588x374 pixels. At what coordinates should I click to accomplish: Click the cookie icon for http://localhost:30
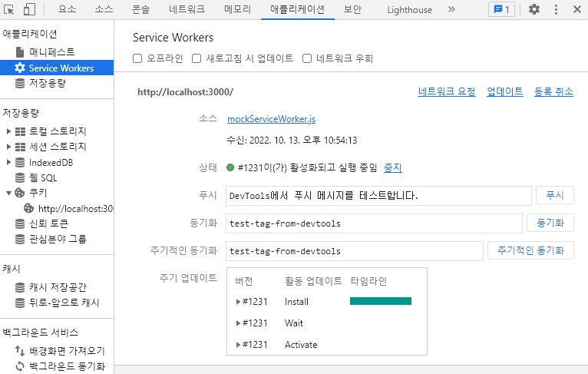[x=29, y=208]
